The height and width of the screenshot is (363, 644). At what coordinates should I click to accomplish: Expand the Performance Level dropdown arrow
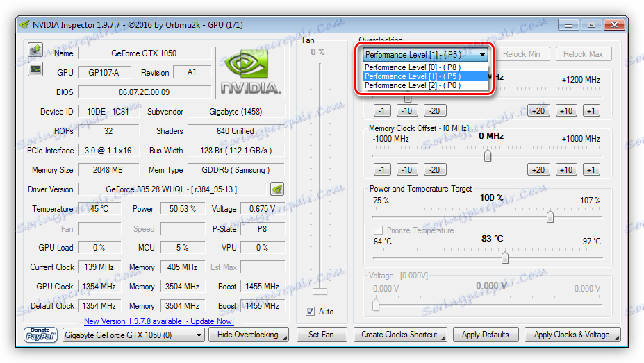(x=482, y=55)
